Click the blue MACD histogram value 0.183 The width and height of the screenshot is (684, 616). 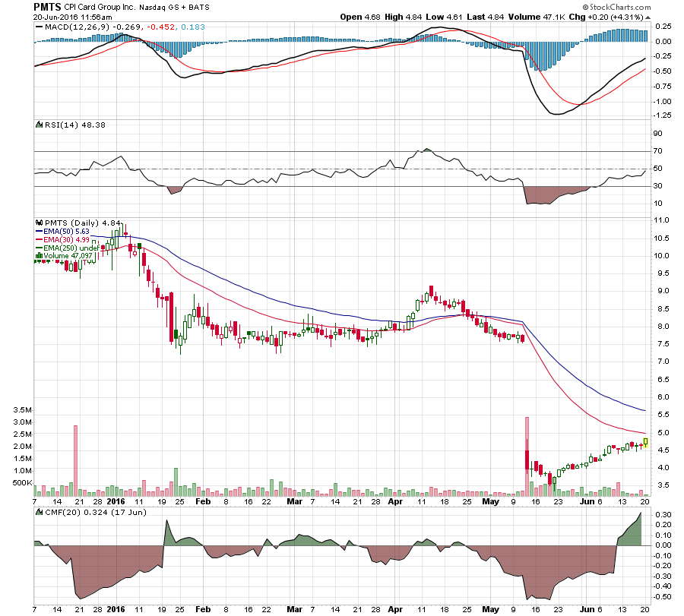pyautogui.click(x=193, y=27)
